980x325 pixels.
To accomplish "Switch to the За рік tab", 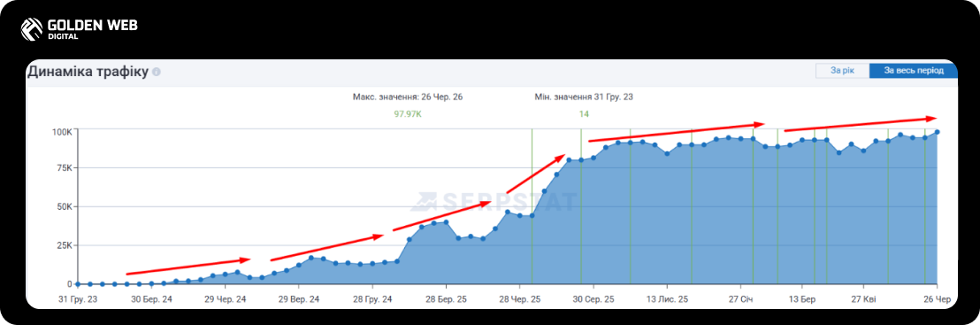I will (x=842, y=71).
